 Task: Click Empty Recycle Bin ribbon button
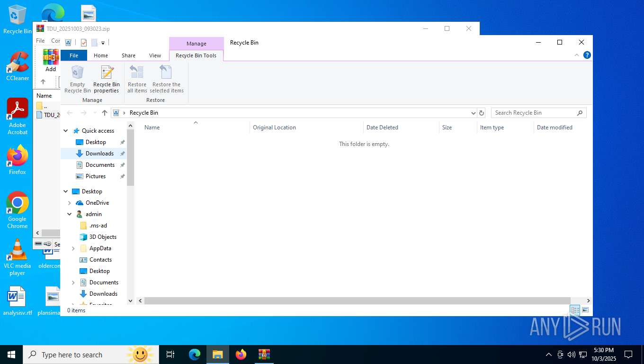pos(77,80)
